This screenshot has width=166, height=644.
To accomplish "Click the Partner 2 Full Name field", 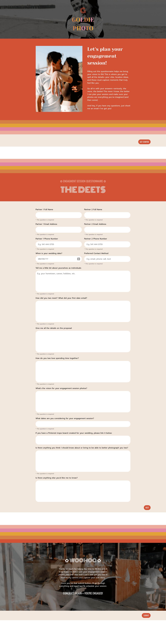I will click(x=107, y=215).
